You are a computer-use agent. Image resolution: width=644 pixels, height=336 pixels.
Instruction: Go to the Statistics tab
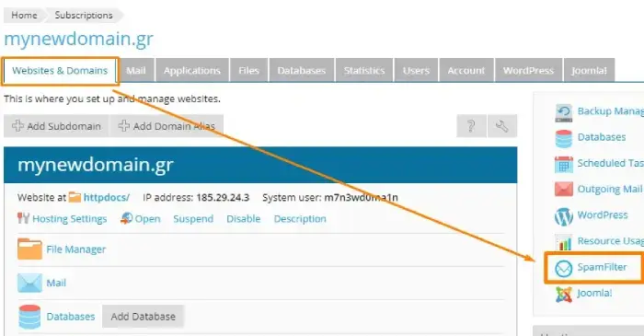(x=364, y=71)
